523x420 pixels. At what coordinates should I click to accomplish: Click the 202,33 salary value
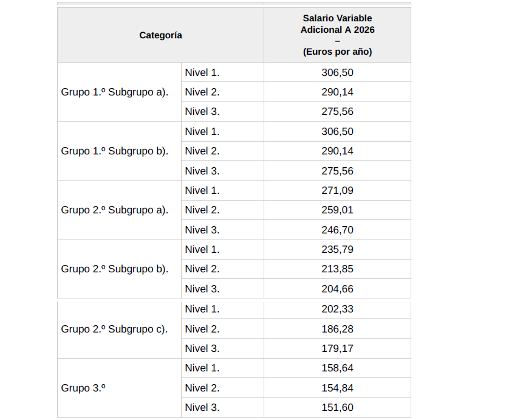point(337,309)
